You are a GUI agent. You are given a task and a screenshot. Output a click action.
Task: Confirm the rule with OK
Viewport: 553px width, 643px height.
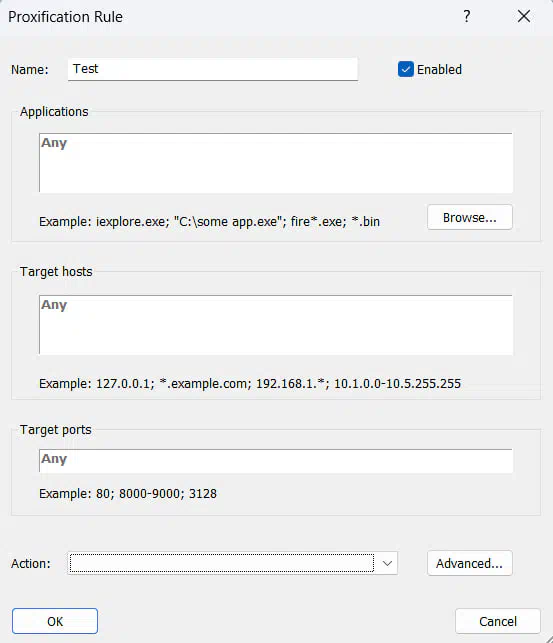pyautogui.click(x=55, y=621)
